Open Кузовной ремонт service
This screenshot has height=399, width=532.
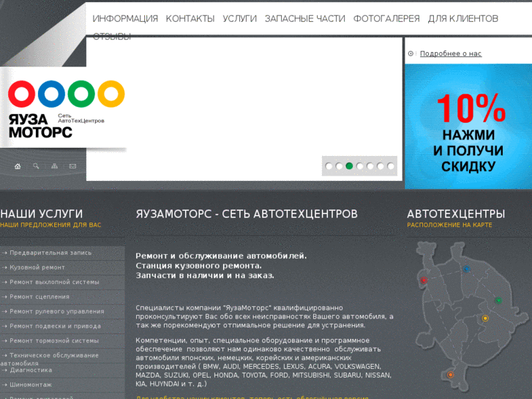coord(62,267)
